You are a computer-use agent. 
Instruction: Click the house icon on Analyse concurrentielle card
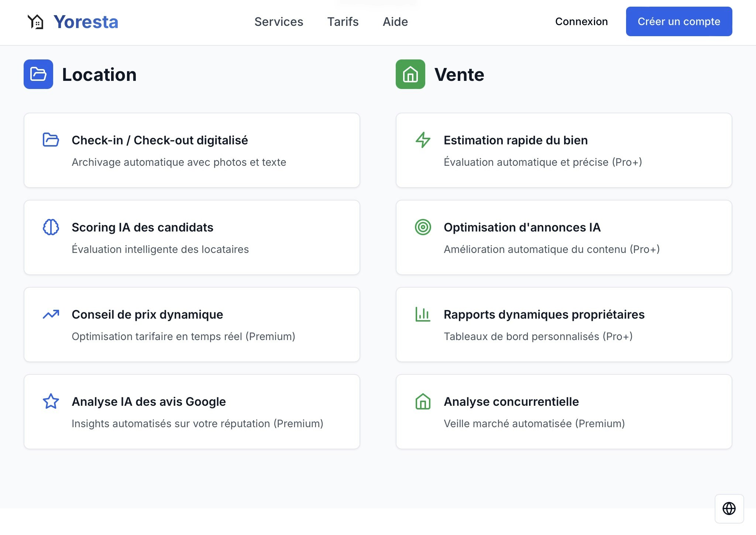tap(422, 402)
